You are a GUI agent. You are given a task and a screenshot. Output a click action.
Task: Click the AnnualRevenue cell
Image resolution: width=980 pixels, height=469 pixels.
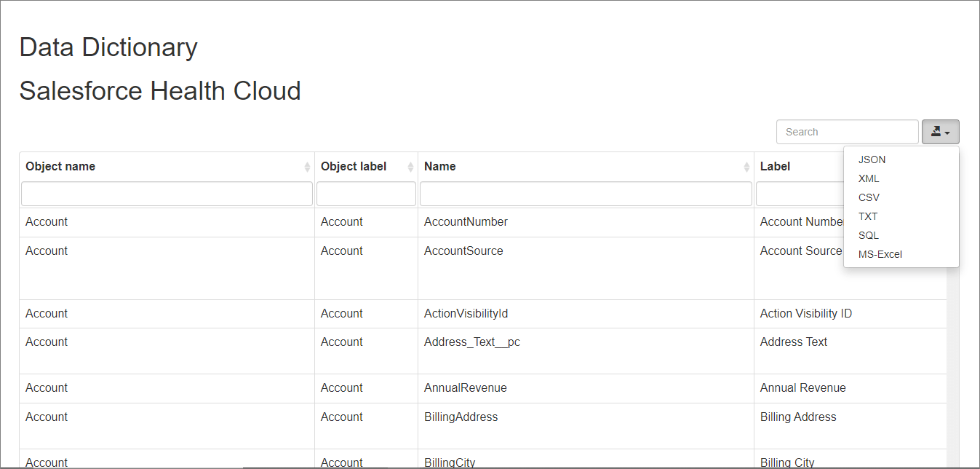tap(586, 388)
